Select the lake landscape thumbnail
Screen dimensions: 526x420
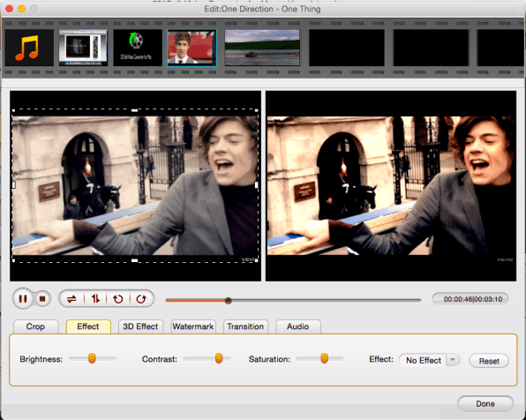[x=262, y=48]
